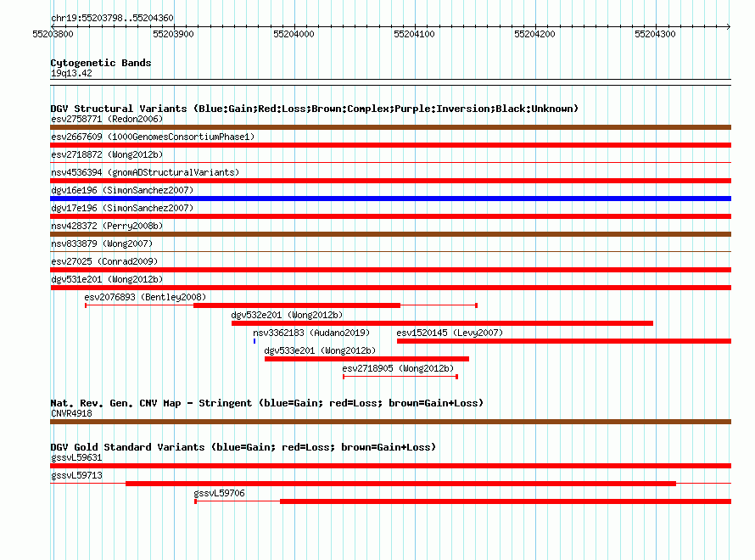Open the esv2718872 (Wong2012b) variant label
Screen dimensions: 755x560
(107, 154)
